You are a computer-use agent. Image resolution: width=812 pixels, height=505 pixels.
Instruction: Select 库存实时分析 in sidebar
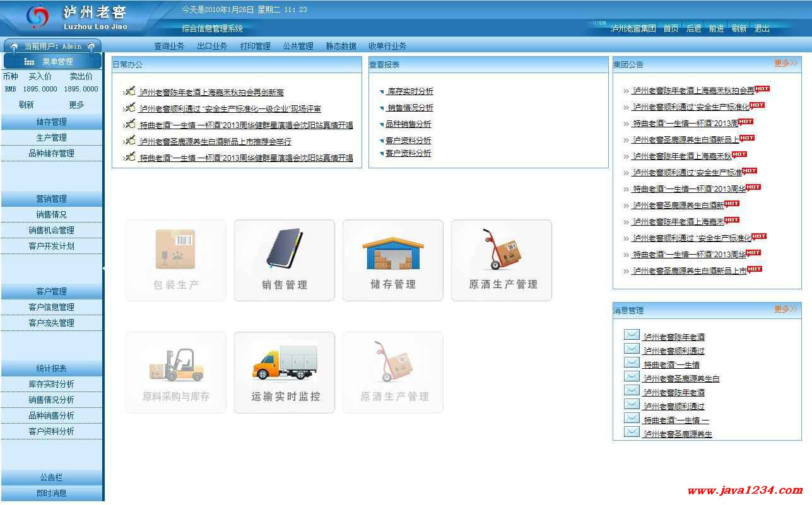(x=51, y=384)
